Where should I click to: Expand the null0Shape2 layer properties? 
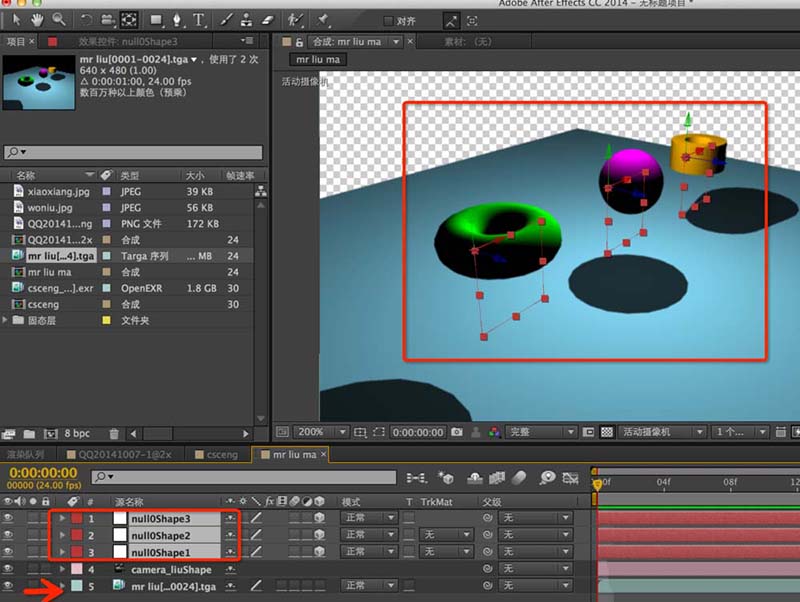click(62, 535)
